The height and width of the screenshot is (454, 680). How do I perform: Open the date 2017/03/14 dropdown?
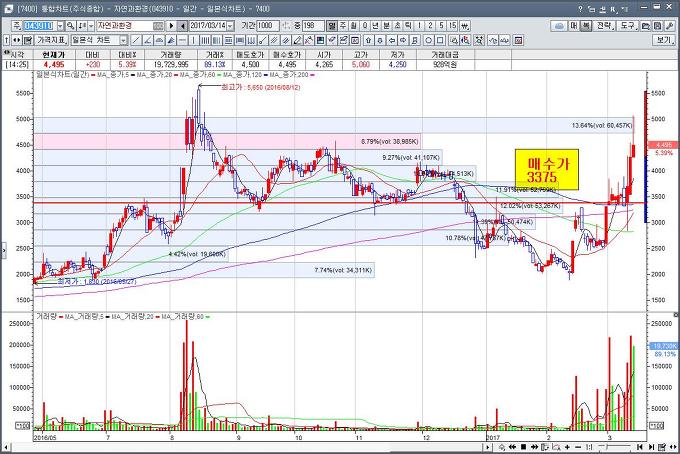(x=230, y=26)
